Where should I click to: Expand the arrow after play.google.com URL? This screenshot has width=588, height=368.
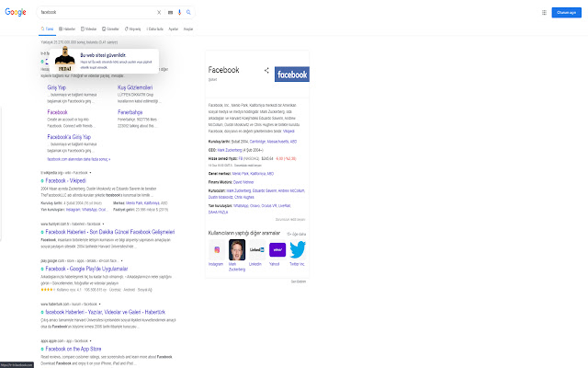[x=121, y=260]
